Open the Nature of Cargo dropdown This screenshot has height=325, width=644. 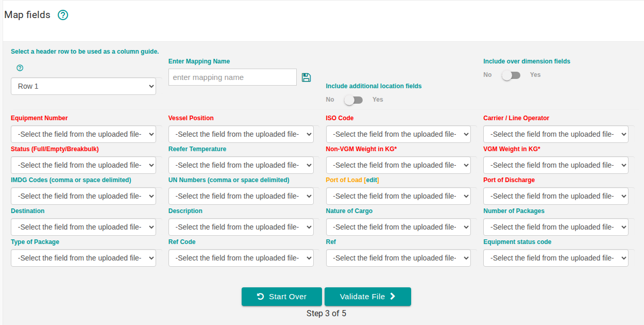point(398,227)
